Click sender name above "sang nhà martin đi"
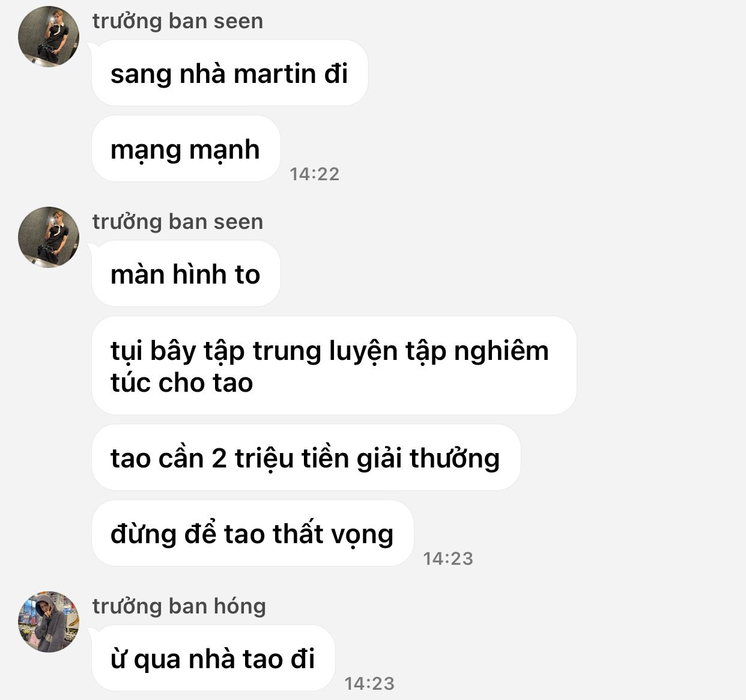 tap(178, 21)
